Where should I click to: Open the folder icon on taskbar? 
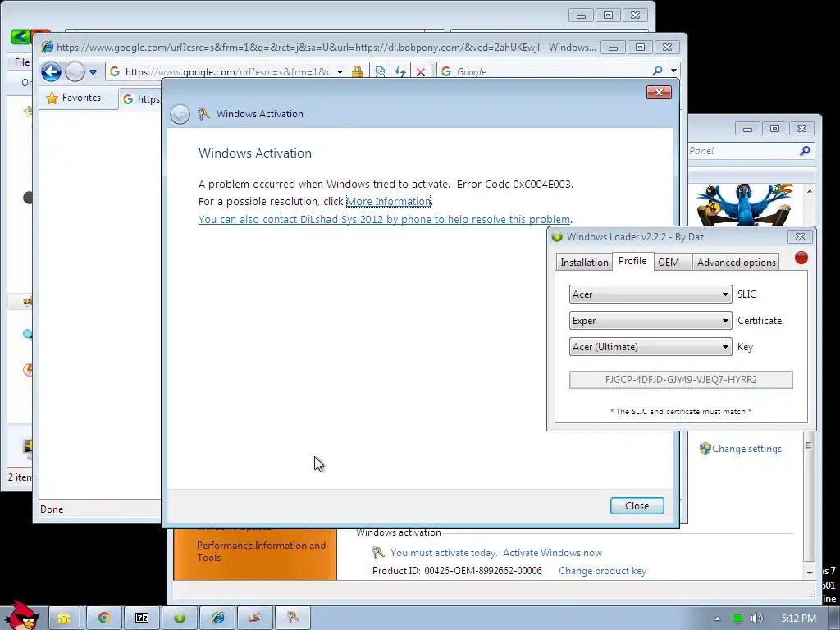(x=64, y=619)
